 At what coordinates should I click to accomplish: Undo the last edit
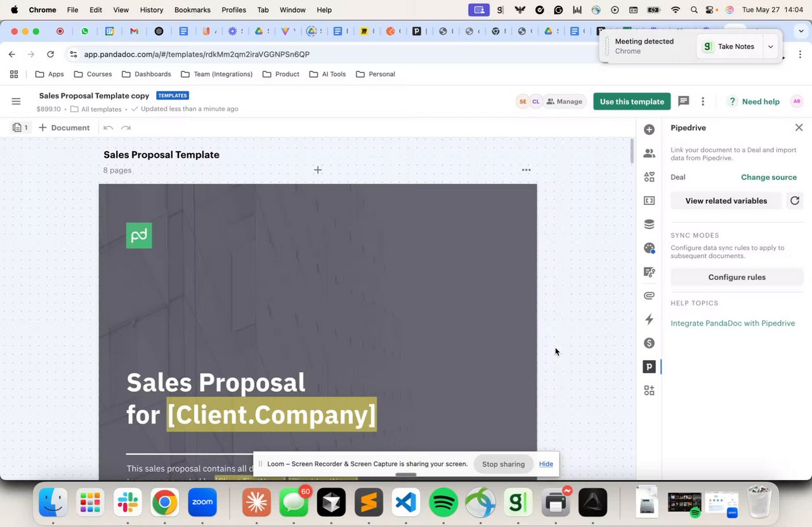(108, 128)
